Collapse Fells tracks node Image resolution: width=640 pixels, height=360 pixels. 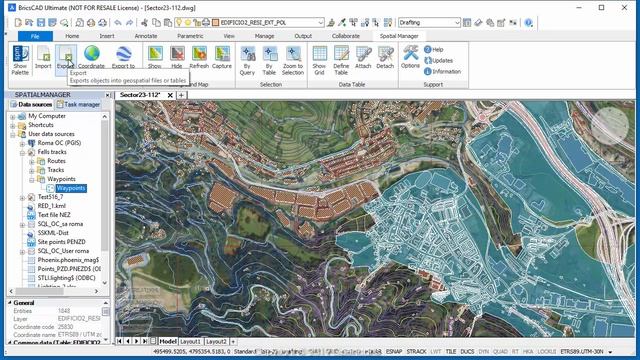click(x=22, y=153)
